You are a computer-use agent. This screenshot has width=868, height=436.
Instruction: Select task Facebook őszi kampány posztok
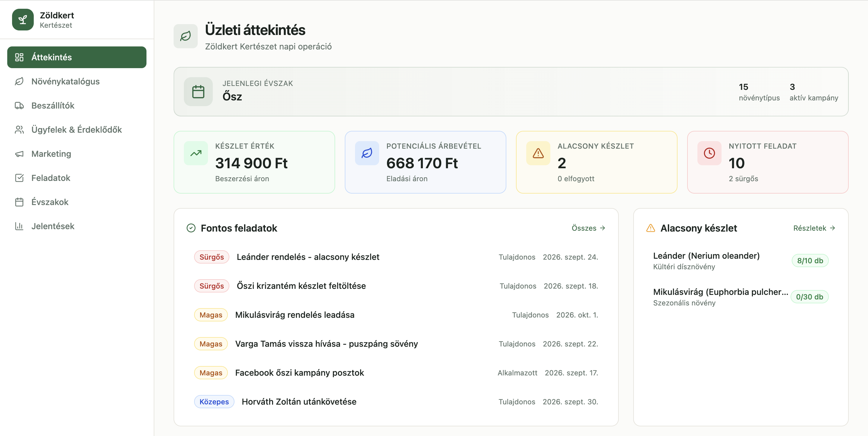pyautogui.click(x=396, y=373)
